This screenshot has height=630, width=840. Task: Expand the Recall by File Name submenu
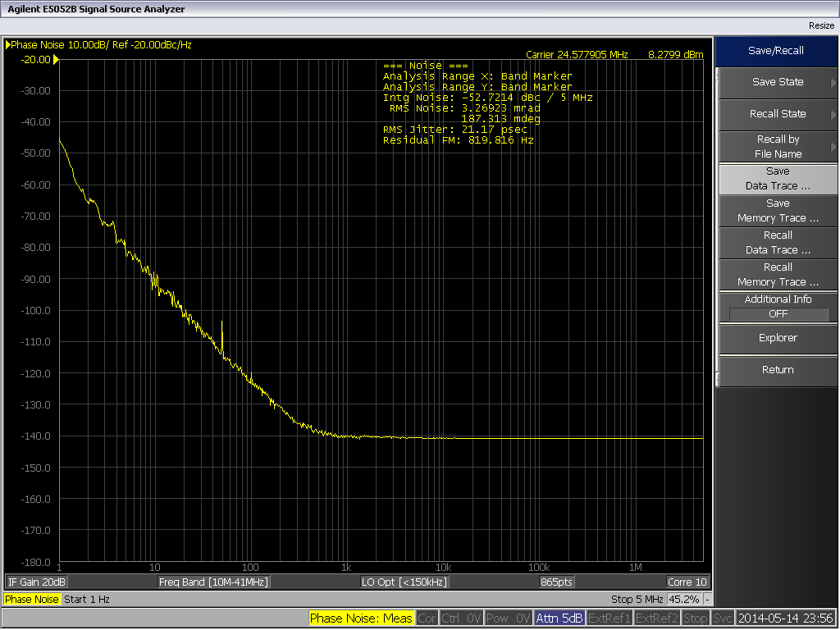click(778, 147)
